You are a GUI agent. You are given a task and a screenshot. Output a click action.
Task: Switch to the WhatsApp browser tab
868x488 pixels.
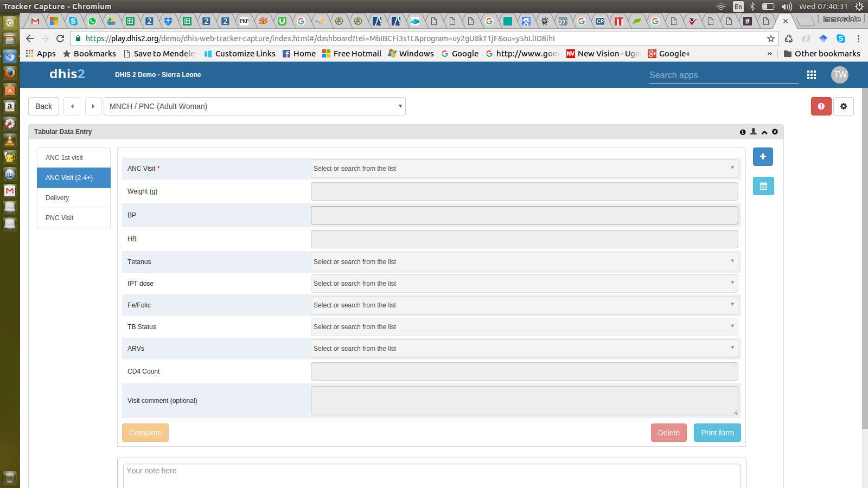click(x=92, y=21)
